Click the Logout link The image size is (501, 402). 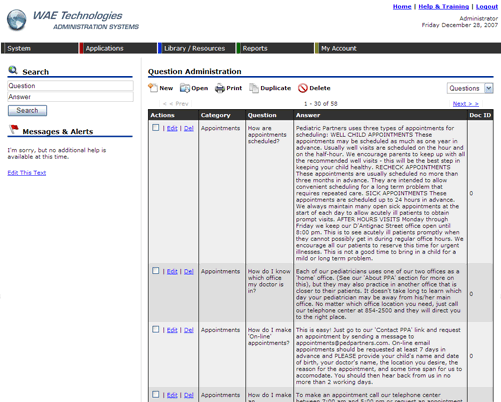tap(487, 7)
